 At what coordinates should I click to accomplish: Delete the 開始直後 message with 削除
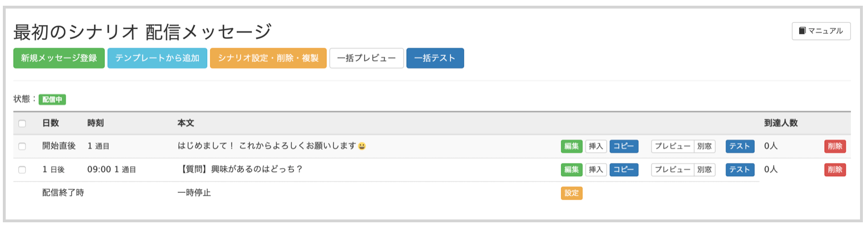pyautogui.click(x=835, y=146)
